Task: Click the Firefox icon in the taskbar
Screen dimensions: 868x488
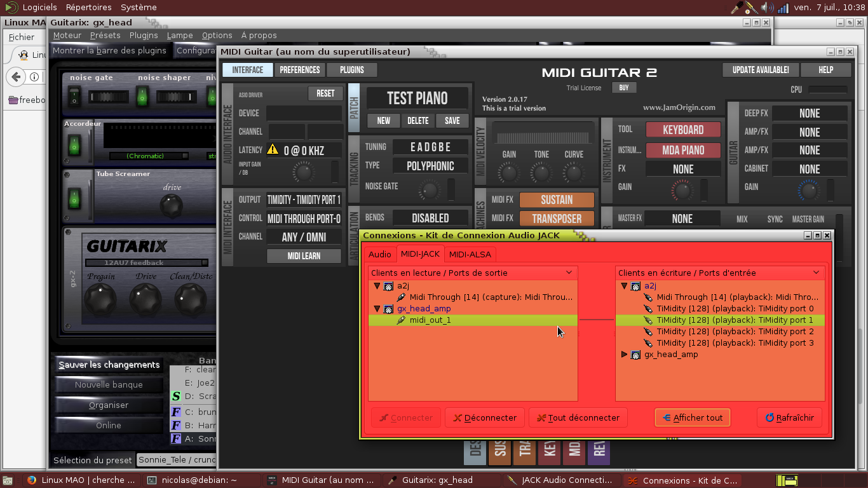Action: (x=32, y=480)
